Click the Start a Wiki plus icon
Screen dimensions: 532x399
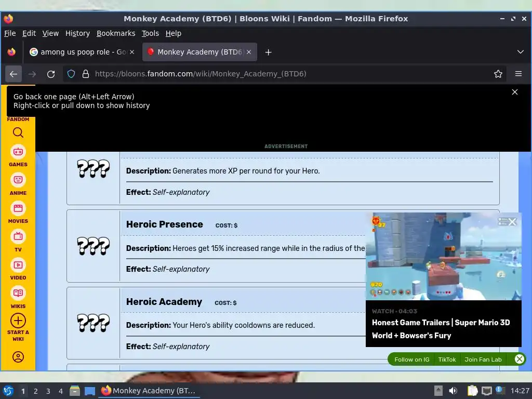pos(18,321)
